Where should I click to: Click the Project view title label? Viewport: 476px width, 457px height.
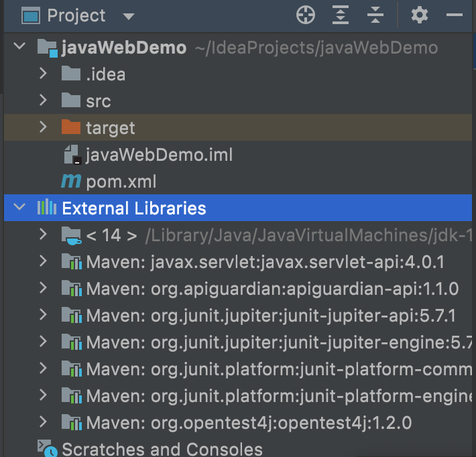click(76, 15)
